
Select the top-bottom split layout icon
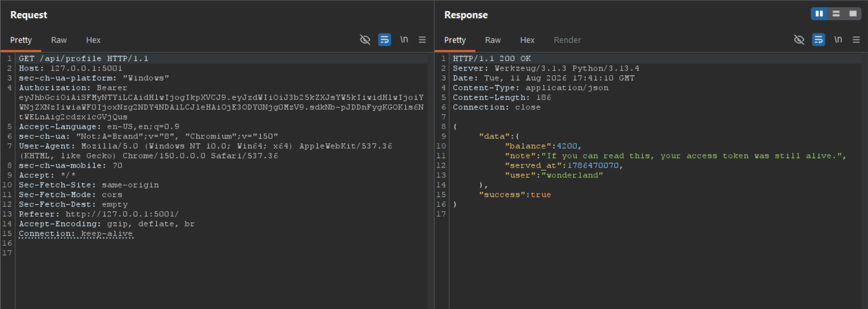point(836,14)
